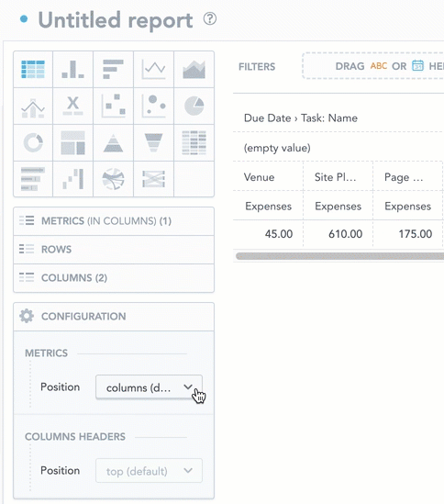
Task: Click the Expenses header under Page ...
Action: pyautogui.click(x=407, y=206)
